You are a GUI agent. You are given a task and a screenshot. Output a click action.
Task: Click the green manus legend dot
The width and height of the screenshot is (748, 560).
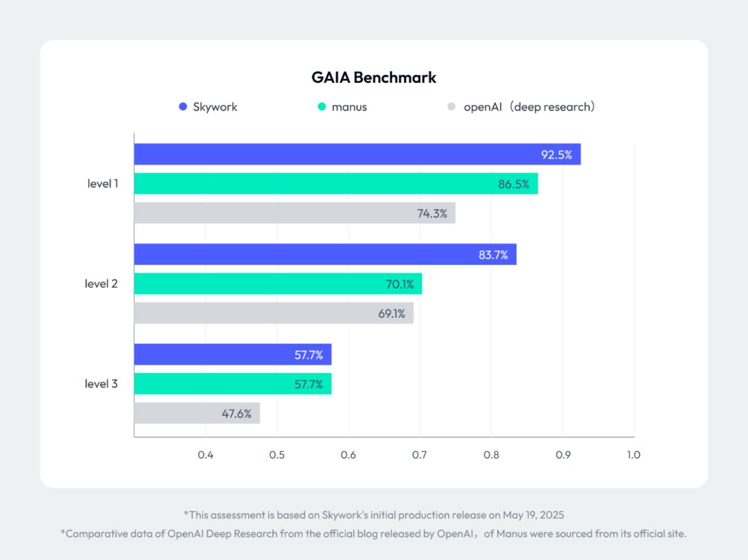coord(321,107)
